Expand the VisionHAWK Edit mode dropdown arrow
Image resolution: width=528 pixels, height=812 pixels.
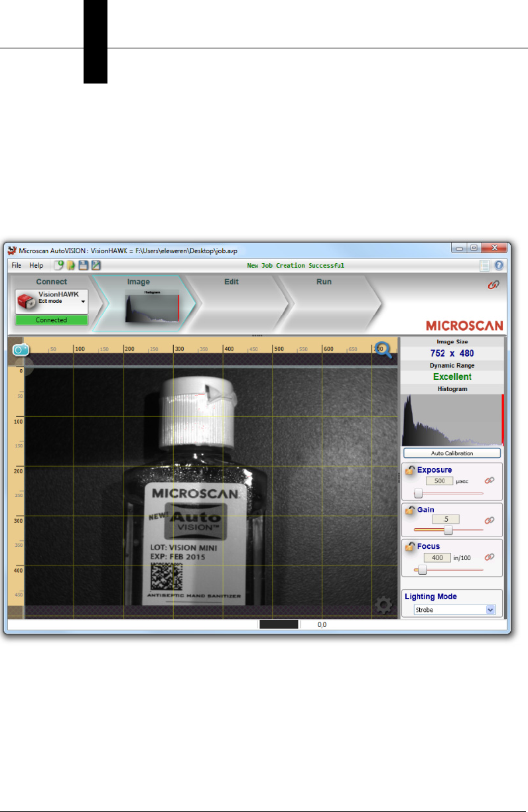pos(84,302)
